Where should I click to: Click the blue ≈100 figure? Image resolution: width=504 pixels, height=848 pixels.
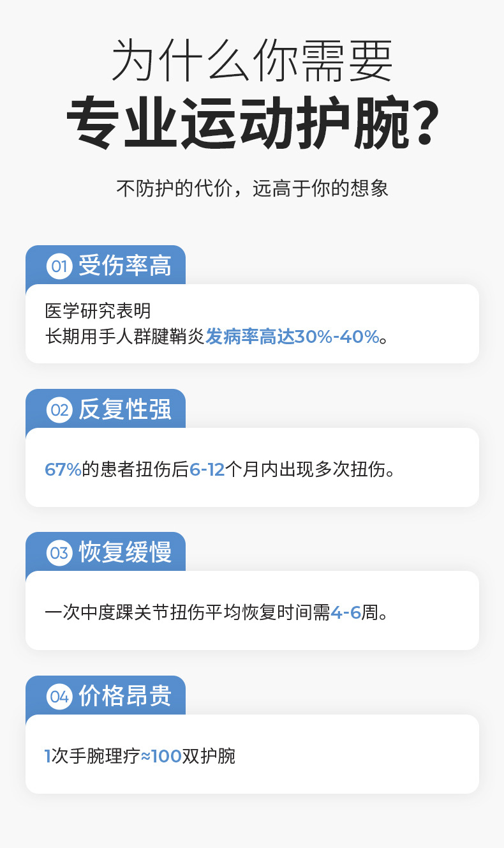tap(161, 757)
